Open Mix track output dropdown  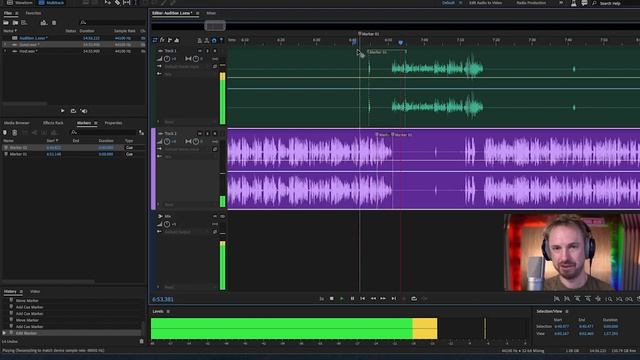point(188,232)
